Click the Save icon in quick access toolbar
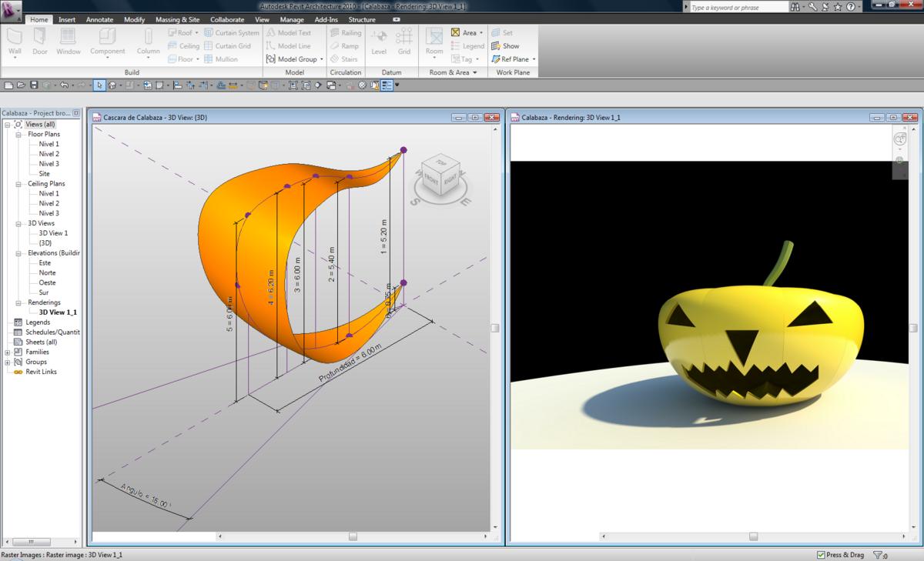Image resolution: width=924 pixels, height=561 pixels. [x=33, y=85]
